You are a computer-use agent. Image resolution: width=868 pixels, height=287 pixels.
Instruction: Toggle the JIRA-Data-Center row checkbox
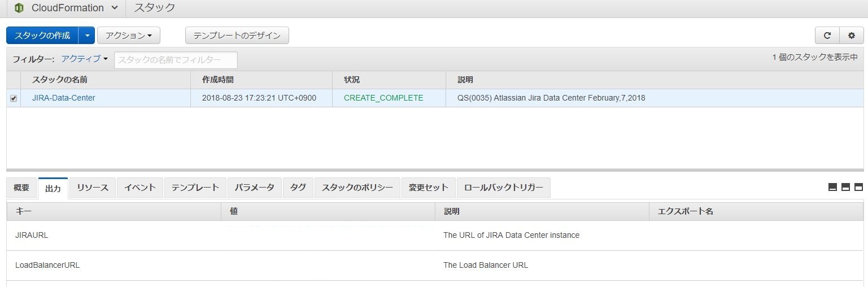coord(14,98)
